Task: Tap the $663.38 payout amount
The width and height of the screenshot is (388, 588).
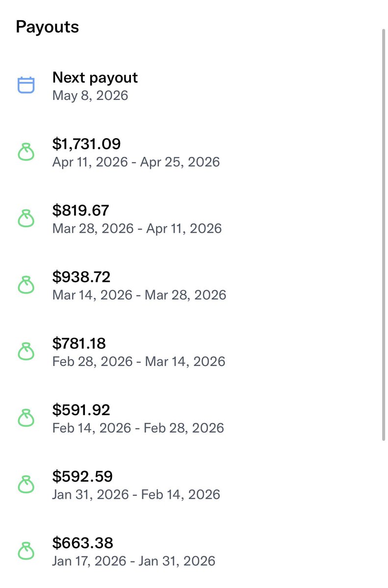Action: (x=82, y=543)
